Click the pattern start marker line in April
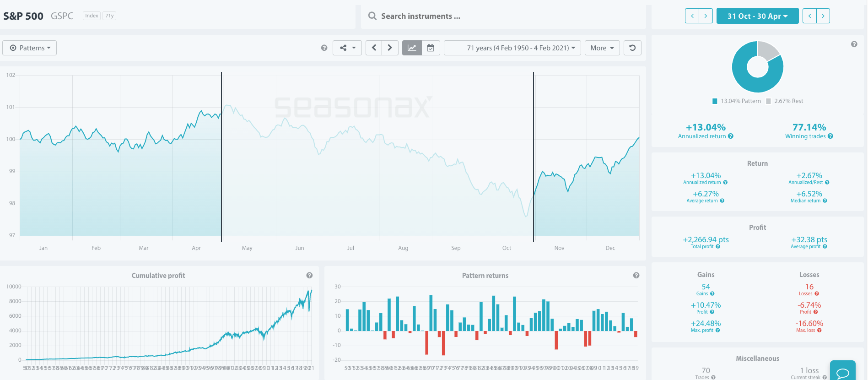The height and width of the screenshot is (380, 868). [x=221, y=157]
